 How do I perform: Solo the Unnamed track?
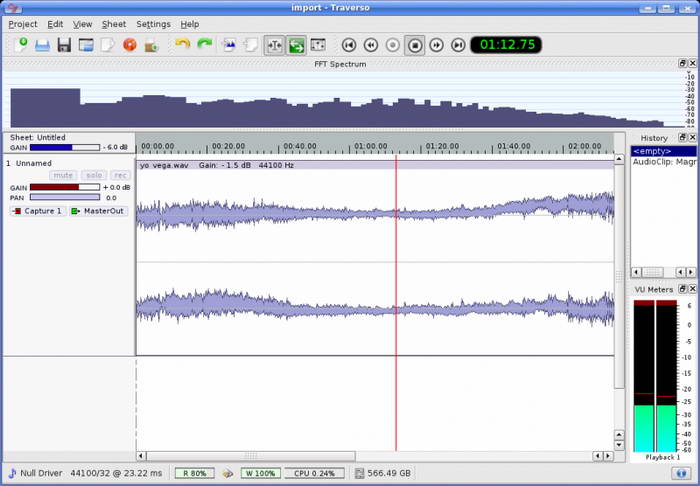point(94,175)
